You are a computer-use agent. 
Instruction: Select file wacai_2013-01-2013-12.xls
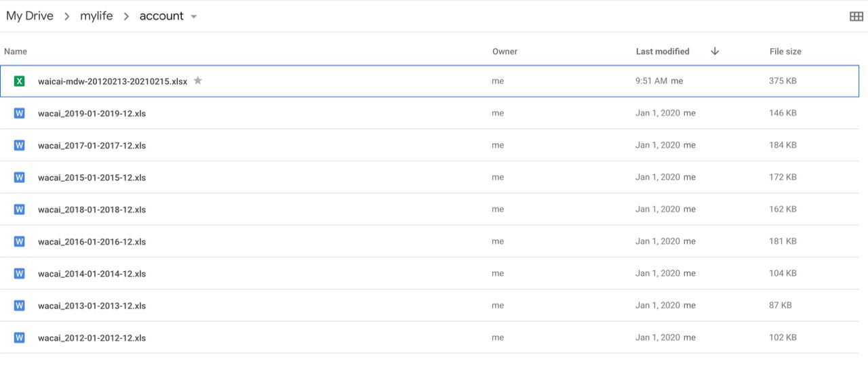tap(92, 306)
